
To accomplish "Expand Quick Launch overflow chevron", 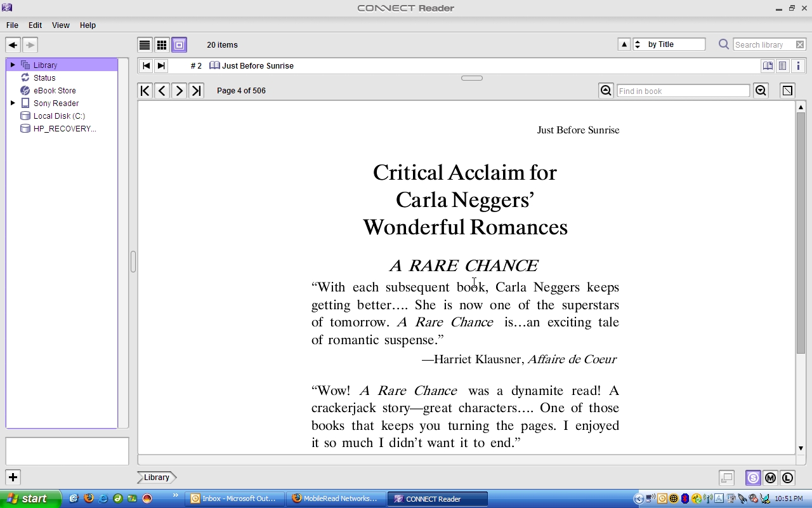I will tap(176, 496).
